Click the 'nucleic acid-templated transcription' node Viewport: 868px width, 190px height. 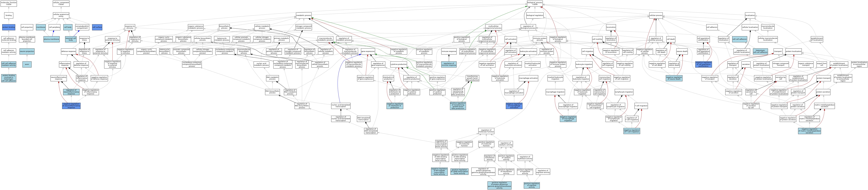[x=341, y=106]
